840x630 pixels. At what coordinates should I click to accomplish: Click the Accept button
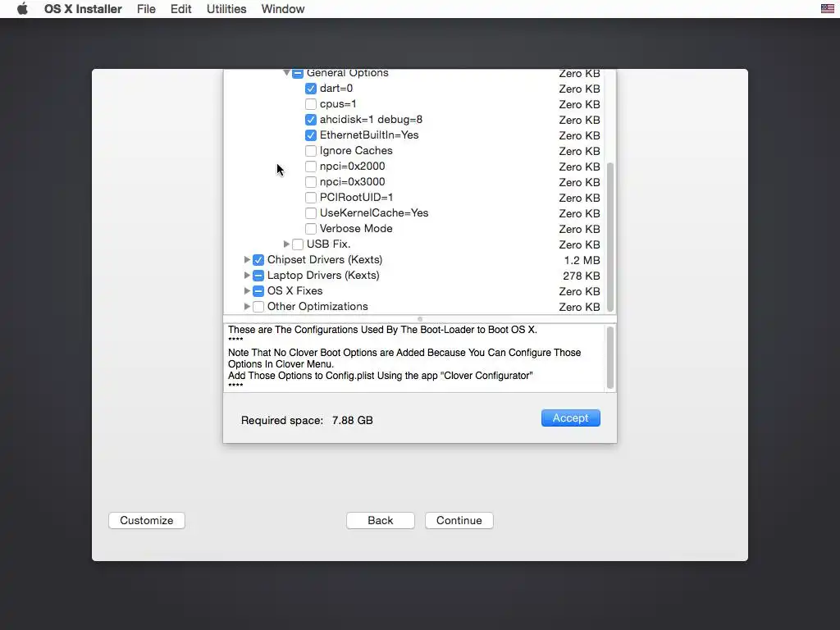click(x=571, y=418)
